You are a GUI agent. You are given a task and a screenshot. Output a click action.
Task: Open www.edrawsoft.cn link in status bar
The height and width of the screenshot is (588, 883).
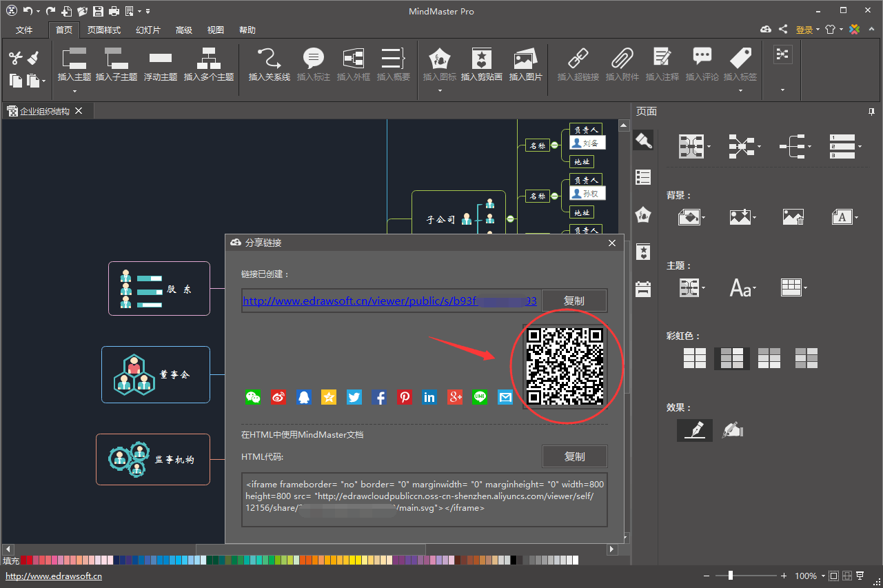pyautogui.click(x=54, y=576)
